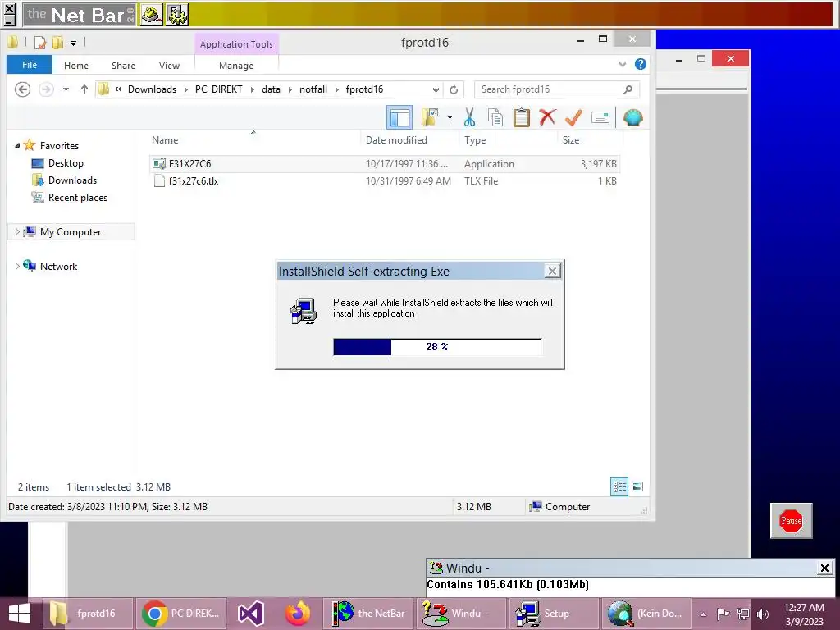Click the Net Bar dial-up phone icon

click(152, 15)
